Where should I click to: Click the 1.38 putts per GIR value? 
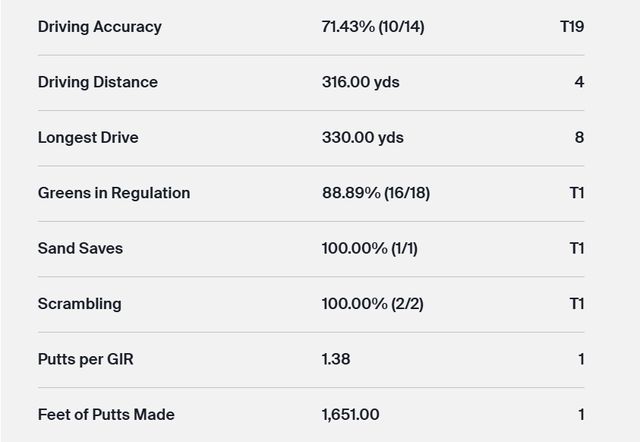point(336,359)
